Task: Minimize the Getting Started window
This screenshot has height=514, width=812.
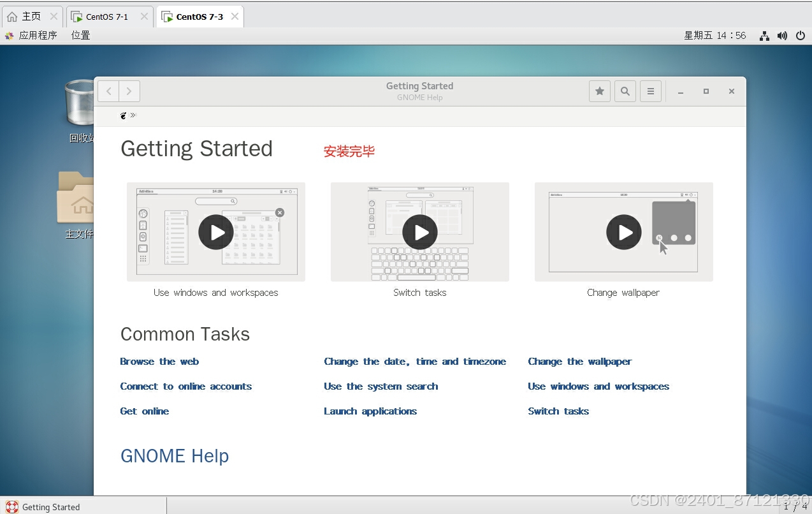Action: pyautogui.click(x=681, y=92)
